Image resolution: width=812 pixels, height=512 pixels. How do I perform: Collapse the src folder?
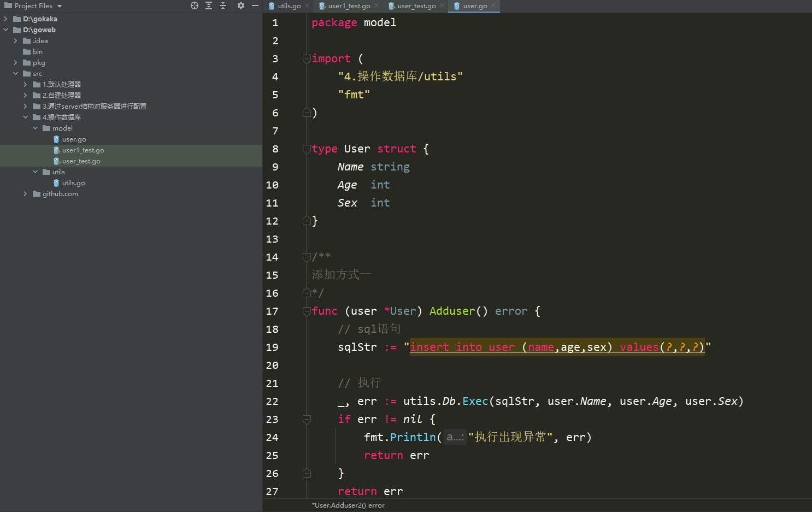(x=15, y=74)
